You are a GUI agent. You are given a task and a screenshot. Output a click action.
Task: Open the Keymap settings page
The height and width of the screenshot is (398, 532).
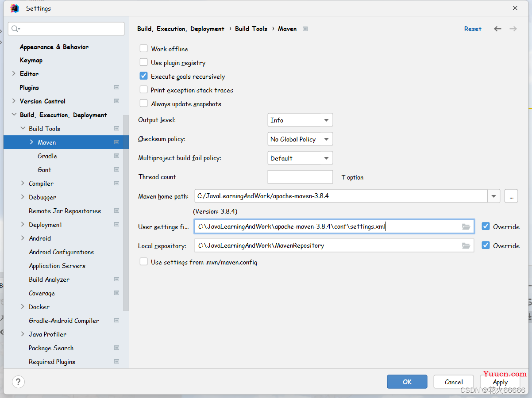(x=31, y=60)
